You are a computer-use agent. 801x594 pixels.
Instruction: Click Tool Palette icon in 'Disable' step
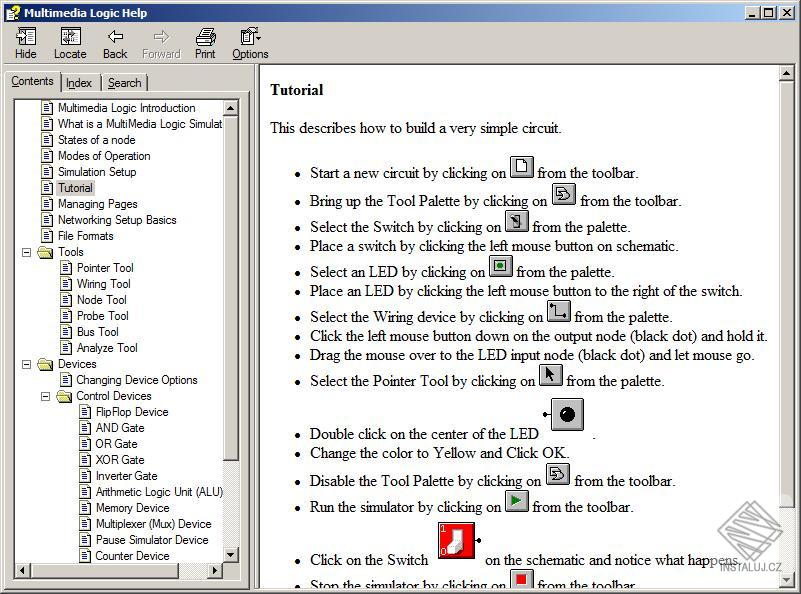[558, 474]
